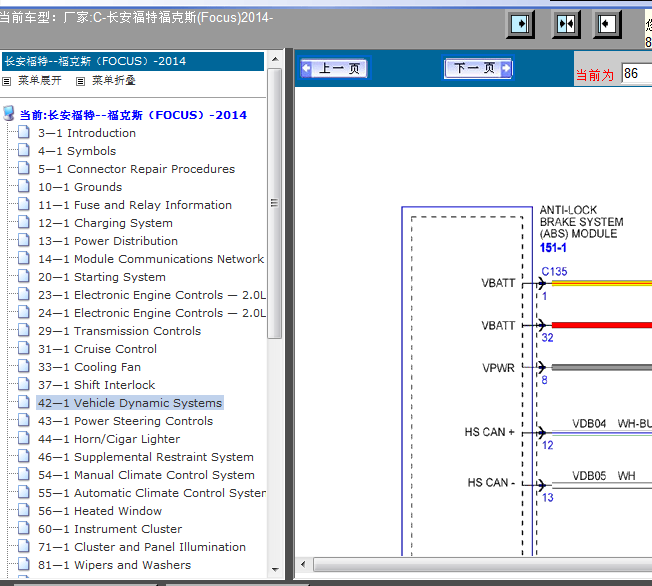Click diagram horizontal scrollbar left arrow
This screenshot has width=652, height=586.
303,564
